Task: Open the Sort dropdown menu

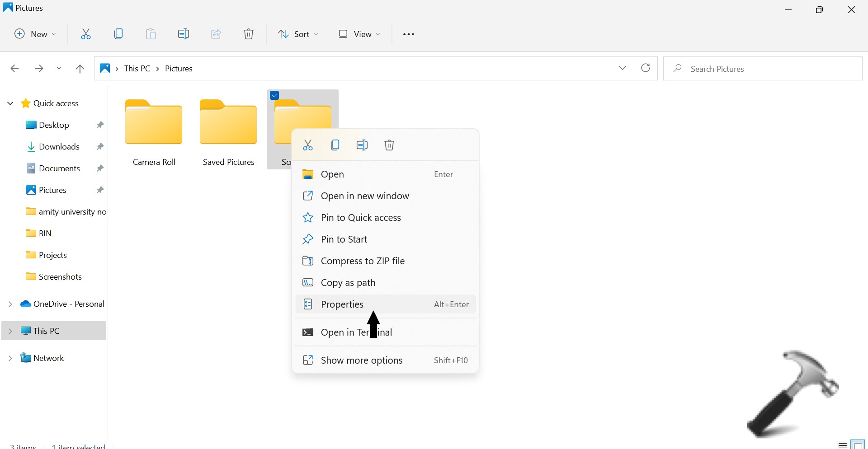Action: click(298, 34)
